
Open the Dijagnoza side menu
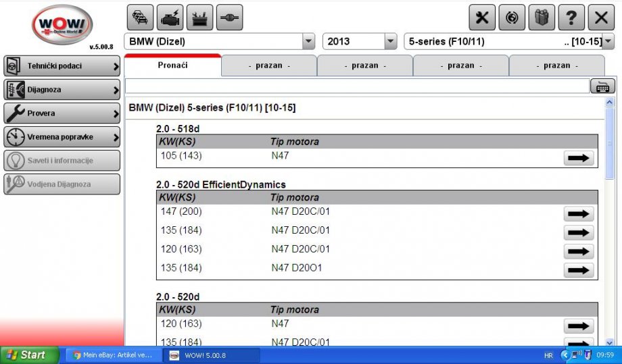coord(62,90)
